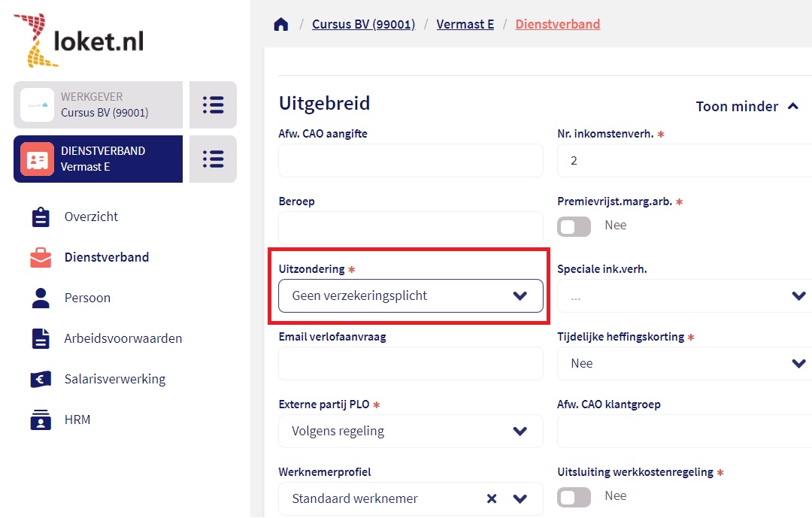
Task: Select the Vermast E dienstverband card
Action: point(98,159)
